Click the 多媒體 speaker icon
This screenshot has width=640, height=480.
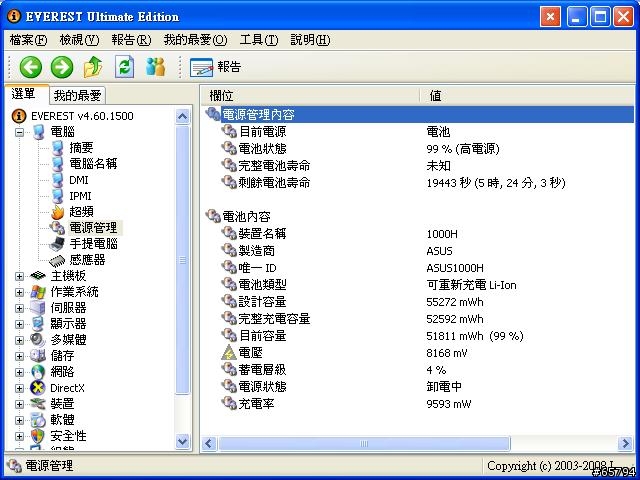(38, 340)
